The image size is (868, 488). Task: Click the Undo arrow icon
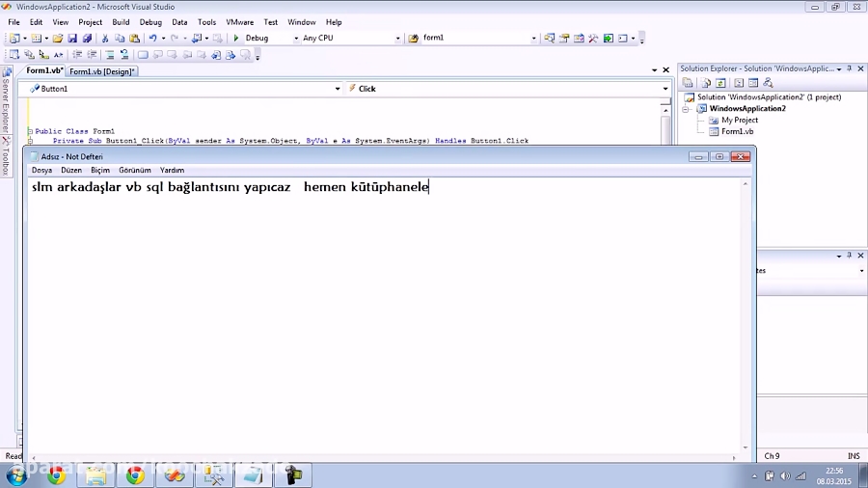(x=152, y=39)
